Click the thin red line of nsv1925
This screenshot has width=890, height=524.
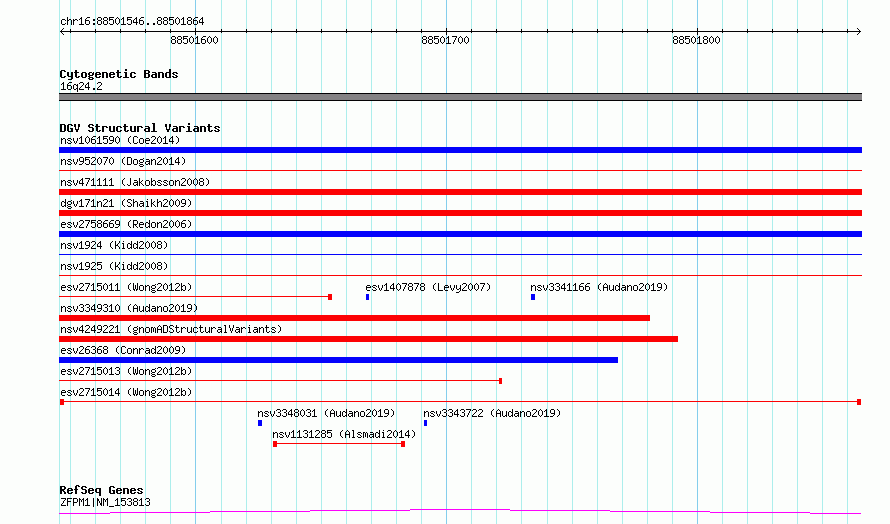(460, 275)
